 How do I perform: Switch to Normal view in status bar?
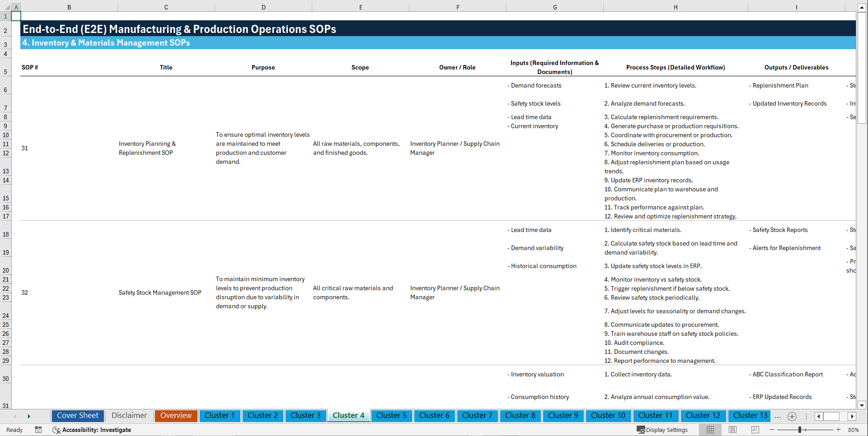coord(710,430)
